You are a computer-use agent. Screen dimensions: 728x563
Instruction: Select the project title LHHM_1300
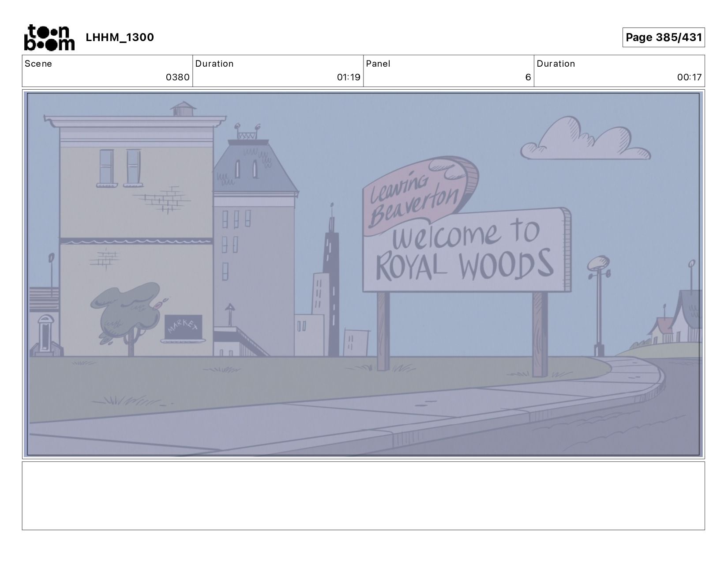pos(120,37)
